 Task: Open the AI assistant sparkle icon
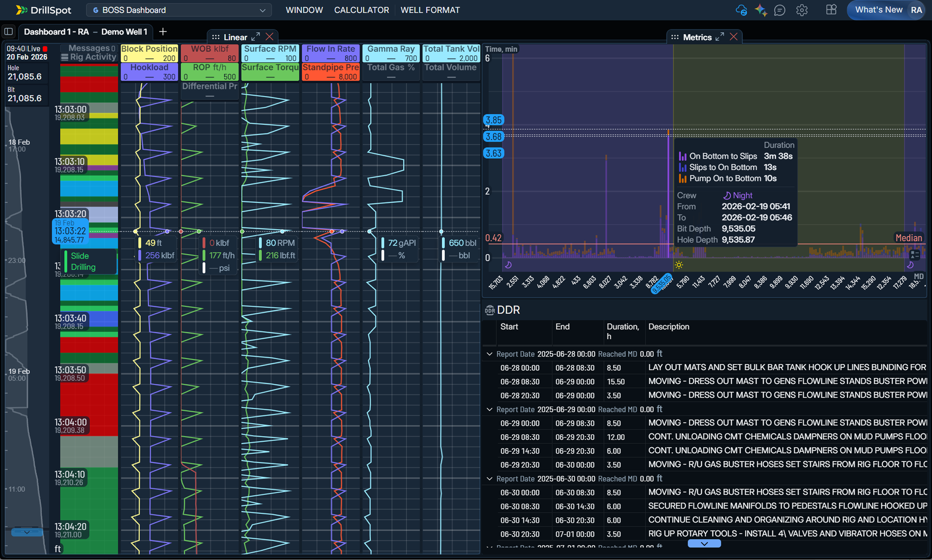(x=760, y=10)
